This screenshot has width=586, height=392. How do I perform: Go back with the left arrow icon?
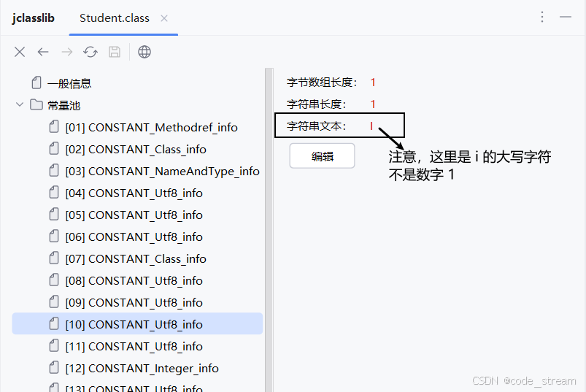click(43, 52)
